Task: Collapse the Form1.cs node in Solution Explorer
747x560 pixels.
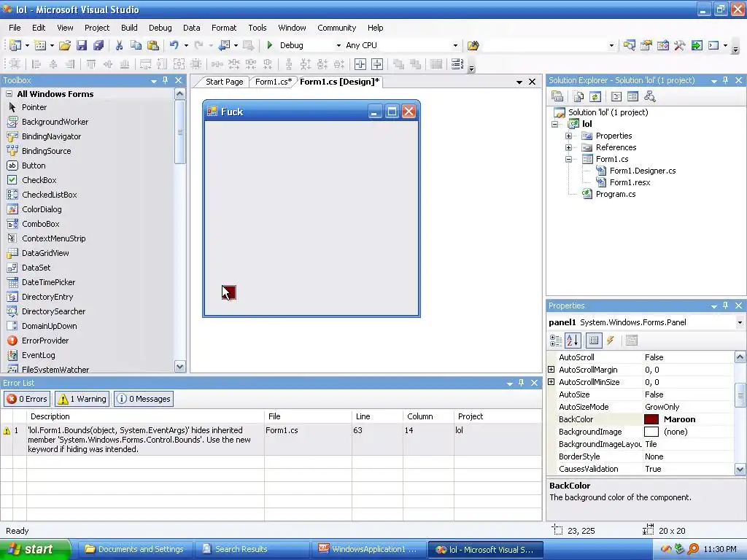Action: tap(568, 160)
